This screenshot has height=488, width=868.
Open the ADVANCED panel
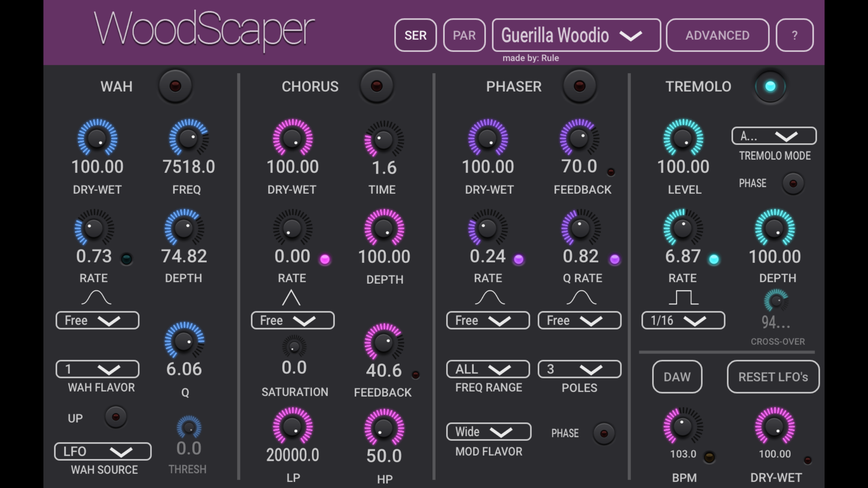(x=717, y=35)
